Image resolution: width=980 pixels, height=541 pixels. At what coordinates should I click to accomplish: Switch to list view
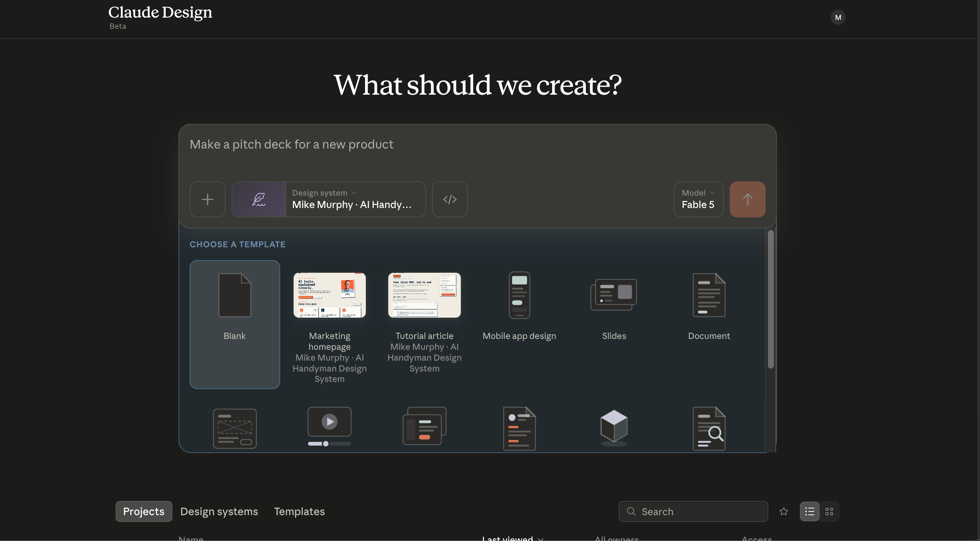click(809, 511)
